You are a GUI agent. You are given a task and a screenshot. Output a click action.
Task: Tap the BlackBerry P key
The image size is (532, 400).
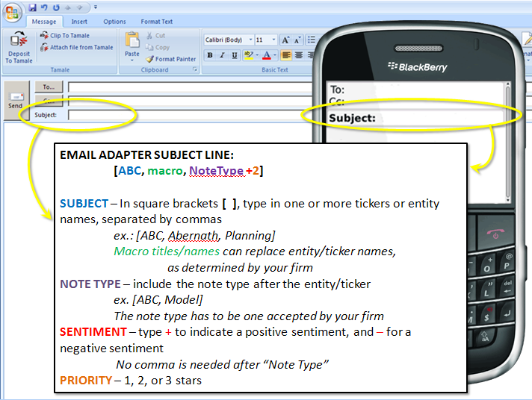point(507,262)
